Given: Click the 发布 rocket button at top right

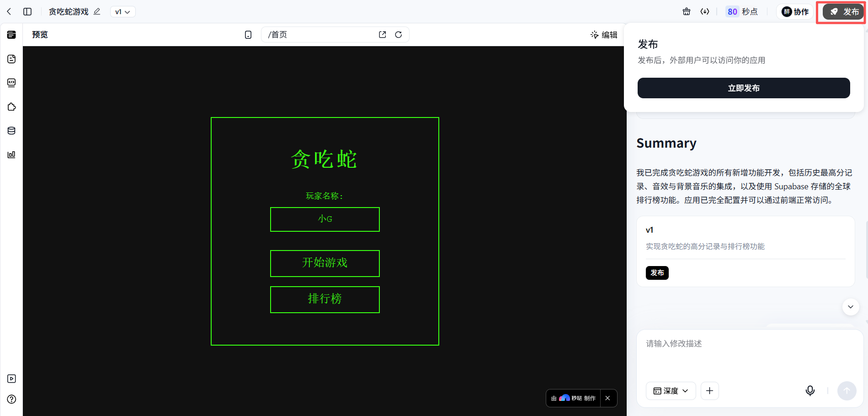Looking at the screenshot, I should point(843,11).
